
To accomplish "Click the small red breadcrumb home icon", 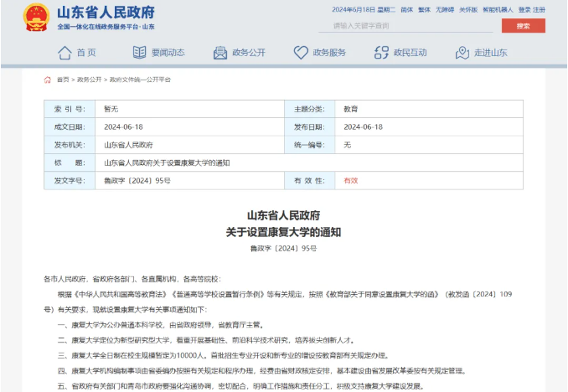I will pyautogui.click(x=48, y=80).
